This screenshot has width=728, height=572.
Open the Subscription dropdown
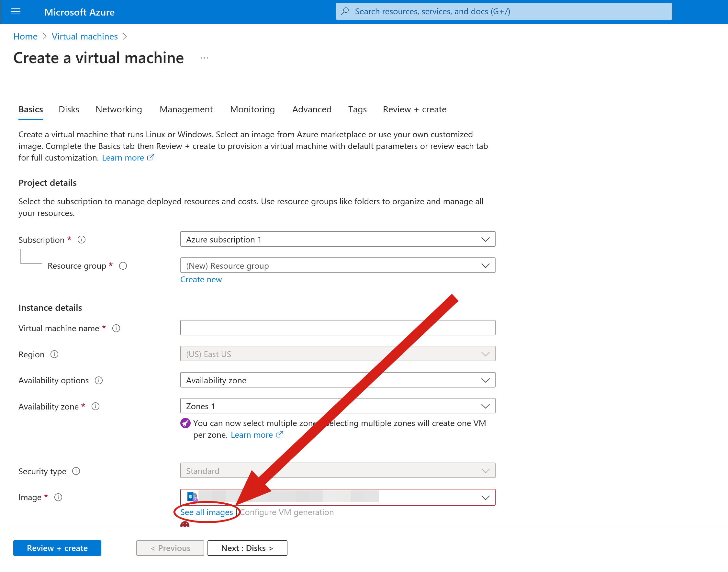click(338, 239)
